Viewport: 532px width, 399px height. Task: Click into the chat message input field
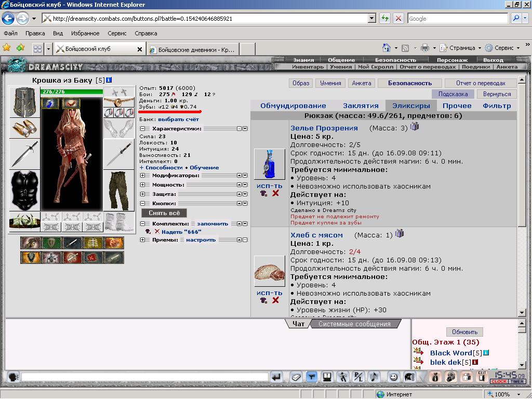click(145, 377)
